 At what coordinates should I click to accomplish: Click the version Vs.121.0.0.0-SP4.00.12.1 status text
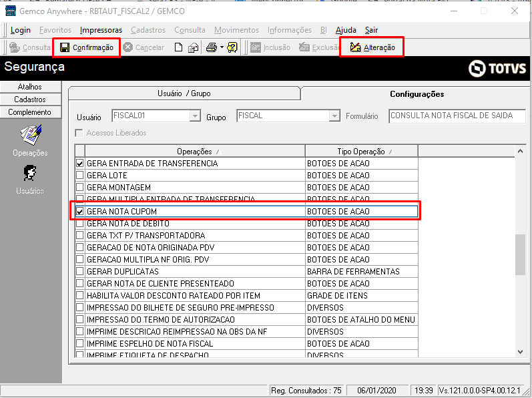point(480,391)
